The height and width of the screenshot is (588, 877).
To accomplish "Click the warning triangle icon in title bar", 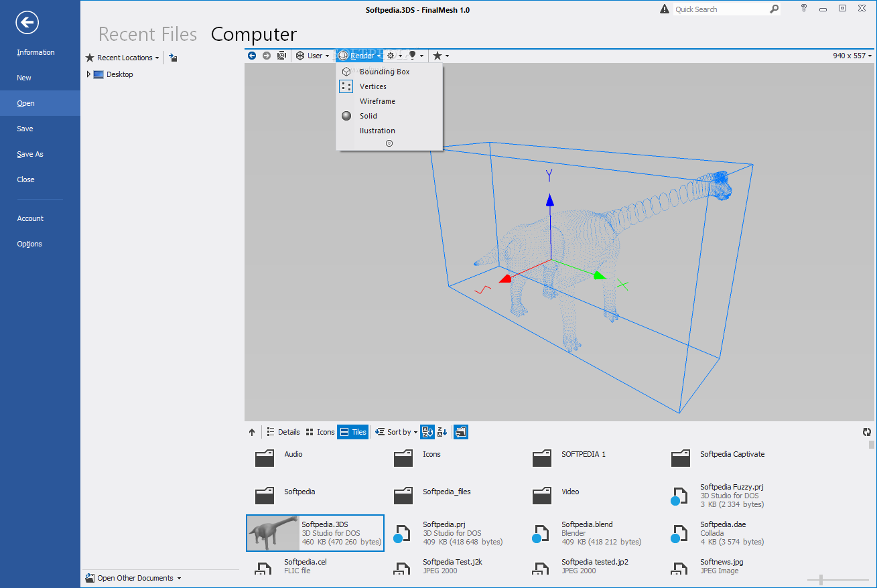I will pyautogui.click(x=664, y=9).
